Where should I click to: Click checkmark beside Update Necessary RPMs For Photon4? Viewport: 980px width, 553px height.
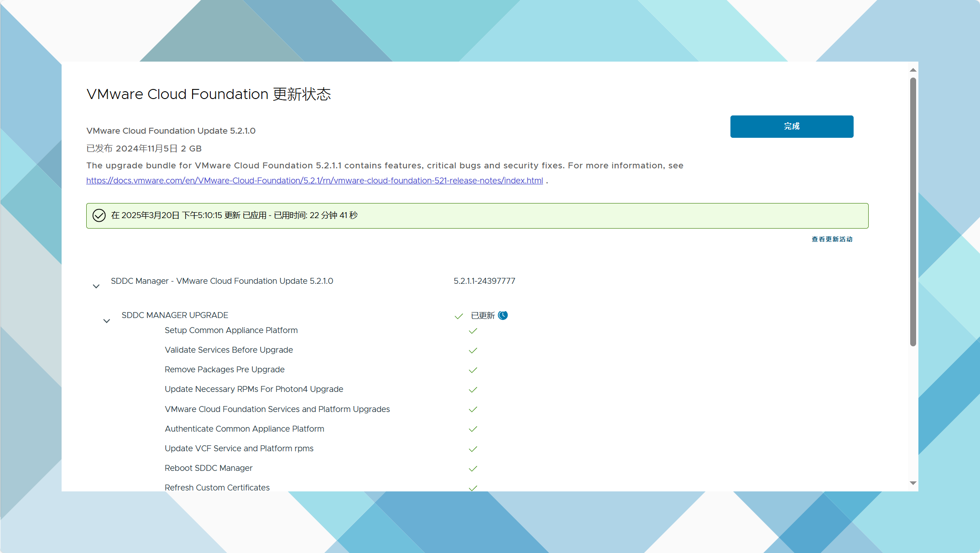(473, 390)
